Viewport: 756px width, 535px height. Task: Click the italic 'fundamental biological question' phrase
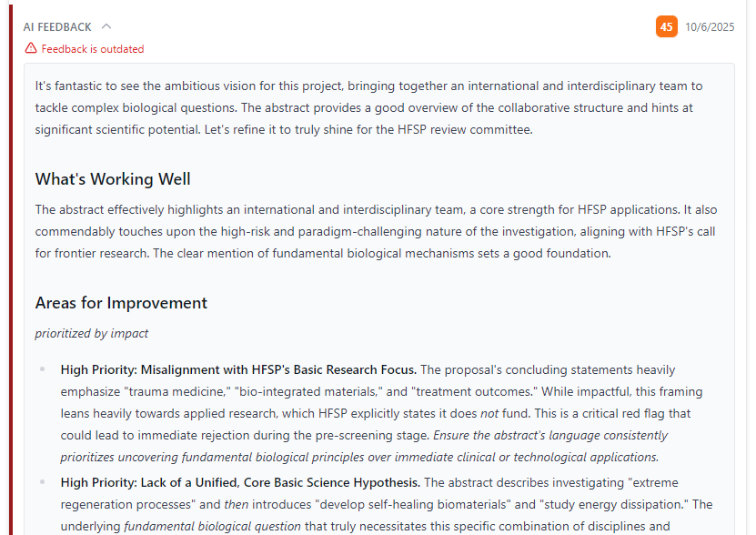[x=212, y=526]
